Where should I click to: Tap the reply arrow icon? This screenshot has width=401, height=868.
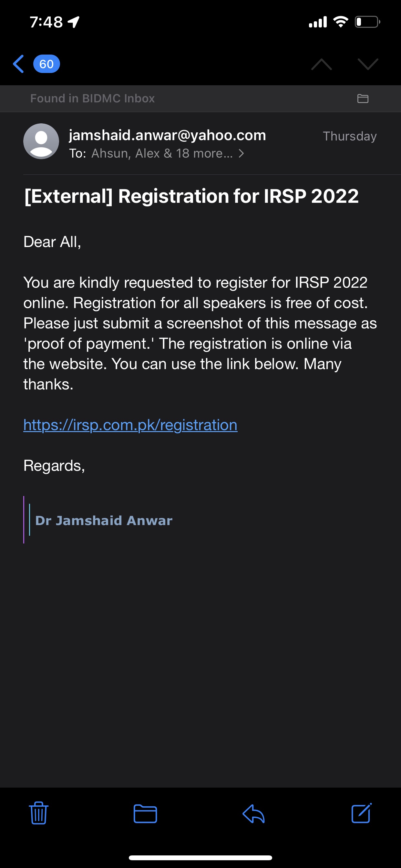coord(254,814)
